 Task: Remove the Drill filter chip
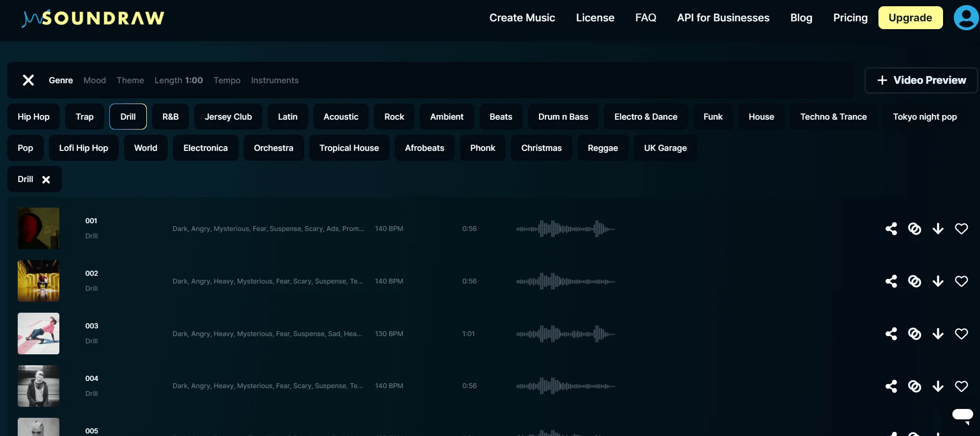pyautogui.click(x=46, y=179)
